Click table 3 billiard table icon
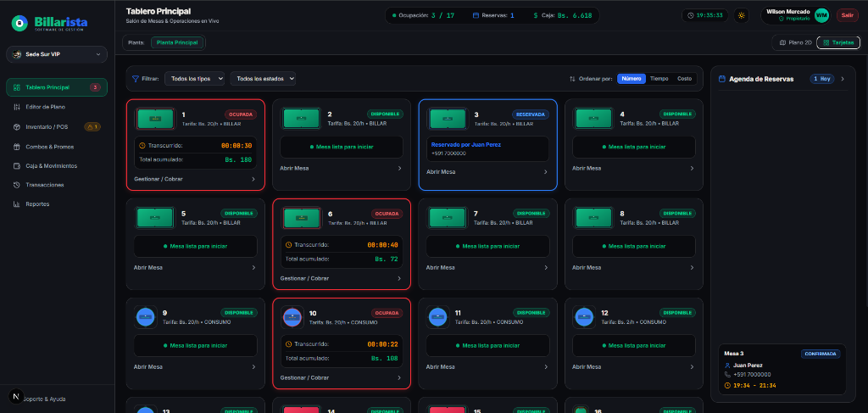868x413 pixels. tap(448, 119)
